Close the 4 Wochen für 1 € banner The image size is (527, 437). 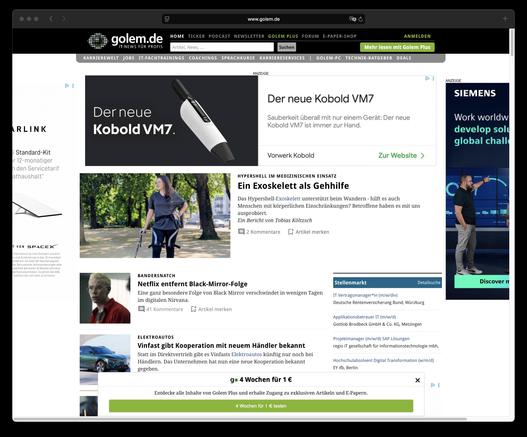tap(417, 380)
